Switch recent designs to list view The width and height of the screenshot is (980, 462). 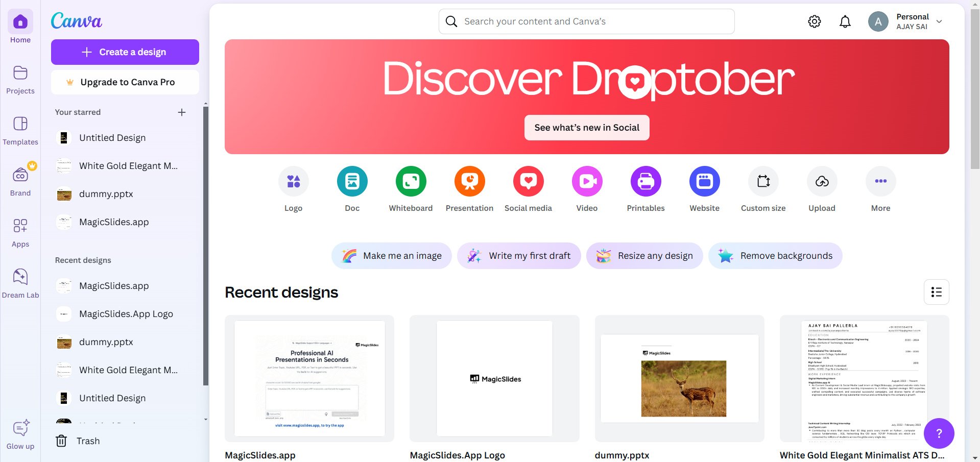(x=937, y=292)
